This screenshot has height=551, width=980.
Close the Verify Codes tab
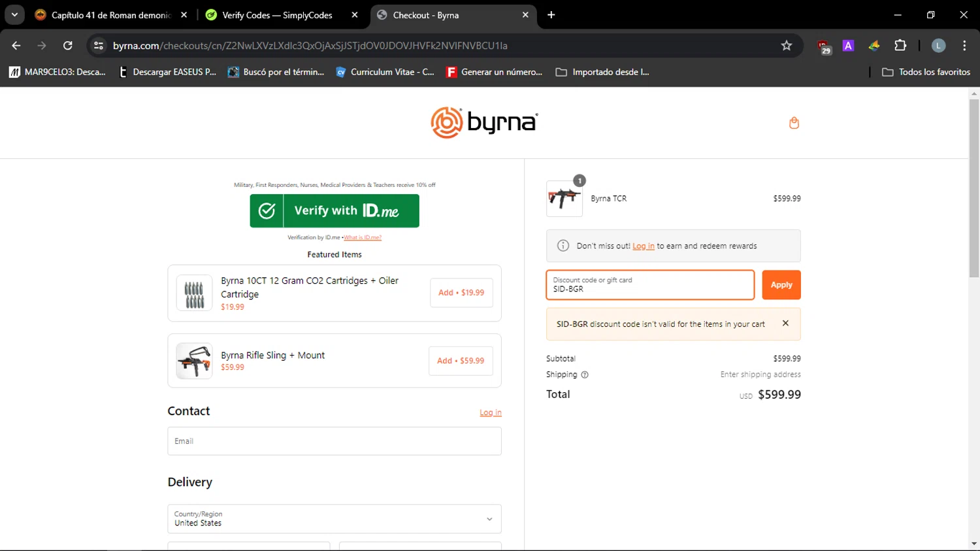[x=355, y=15]
